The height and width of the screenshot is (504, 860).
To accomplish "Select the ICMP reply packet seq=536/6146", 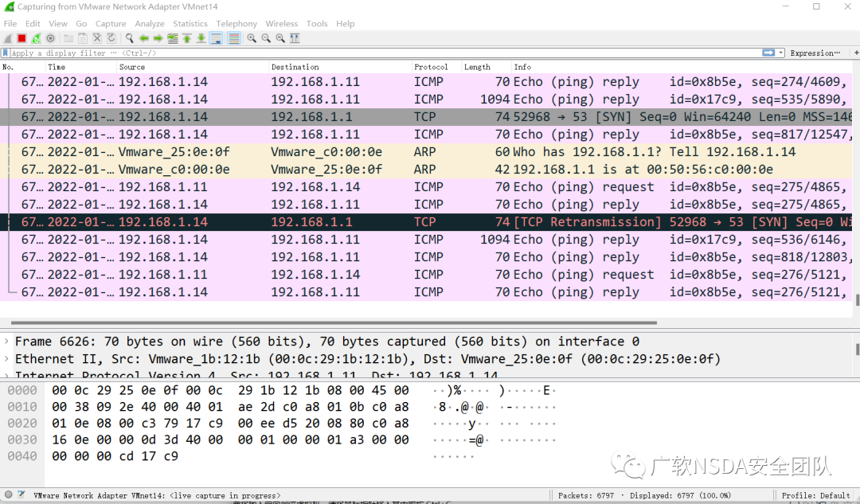I will coord(426,240).
